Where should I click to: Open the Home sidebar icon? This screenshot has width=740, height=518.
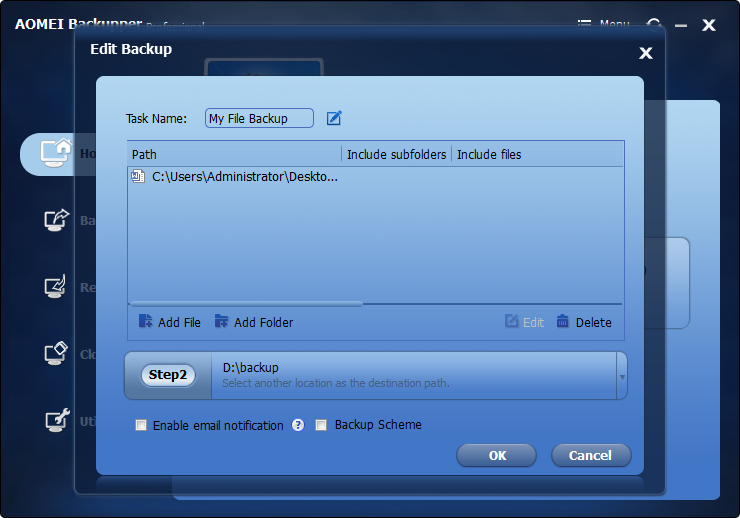pyautogui.click(x=55, y=153)
